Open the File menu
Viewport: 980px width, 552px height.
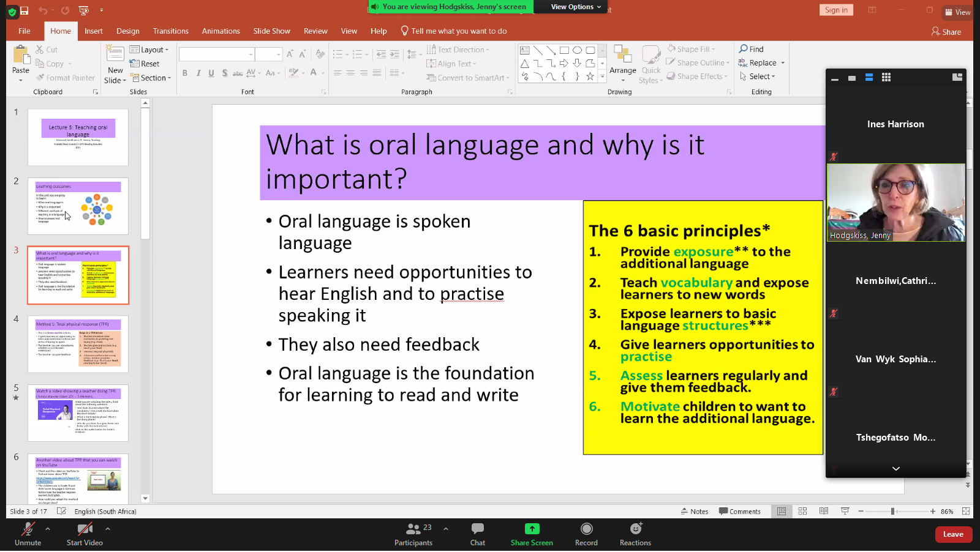point(24,31)
